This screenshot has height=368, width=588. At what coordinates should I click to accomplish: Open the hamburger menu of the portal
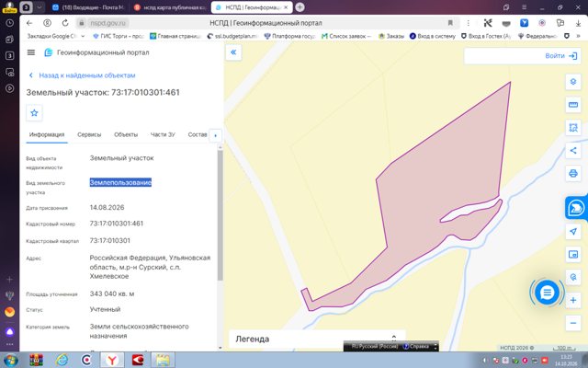(x=31, y=52)
